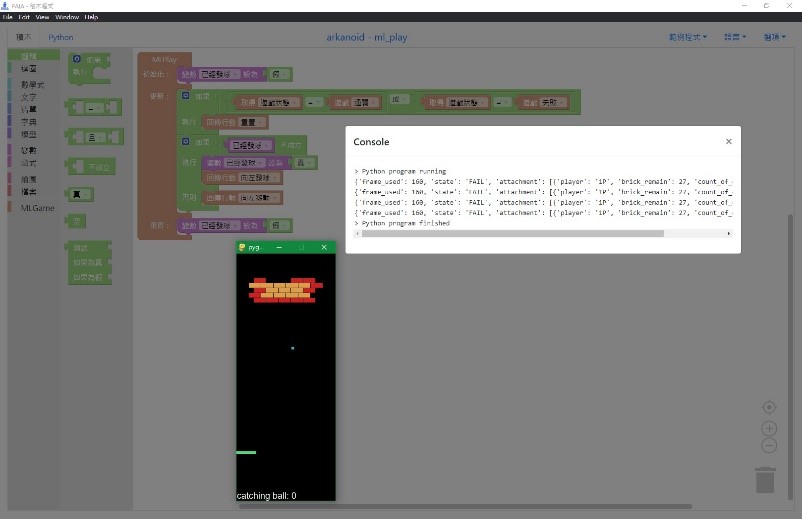
Task: Open the 語言 dropdown menu
Action: [x=735, y=37]
